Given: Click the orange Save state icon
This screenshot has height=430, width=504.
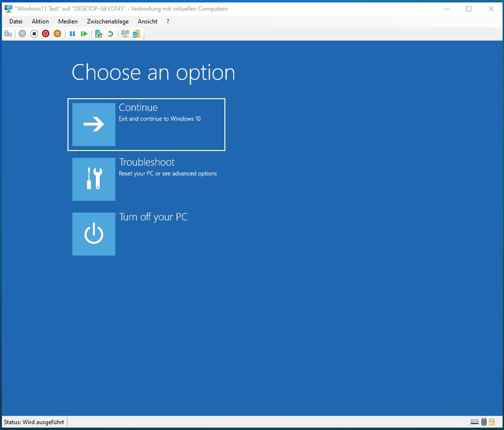Looking at the screenshot, I should click(x=57, y=34).
